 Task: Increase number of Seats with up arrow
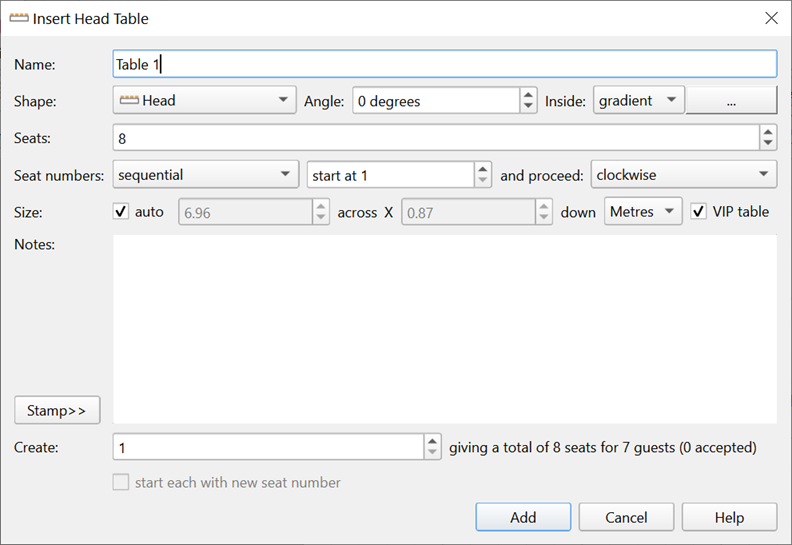[x=768, y=132]
